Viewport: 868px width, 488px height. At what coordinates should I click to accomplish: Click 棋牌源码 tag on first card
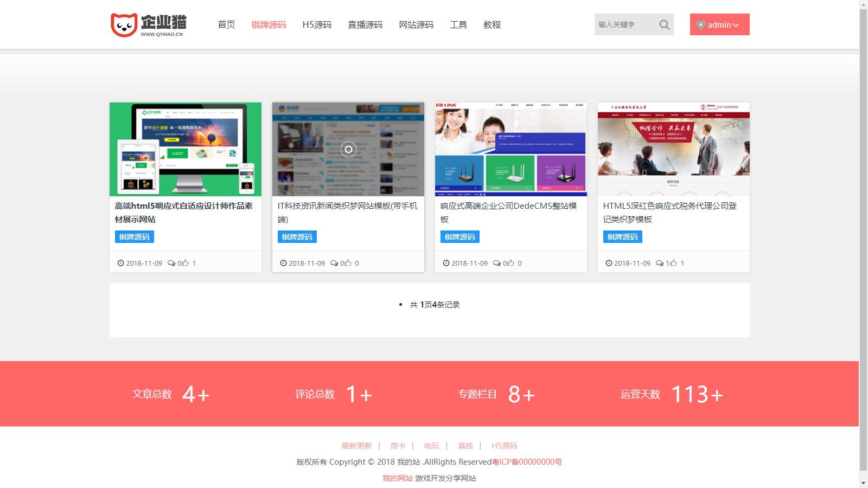click(134, 237)
